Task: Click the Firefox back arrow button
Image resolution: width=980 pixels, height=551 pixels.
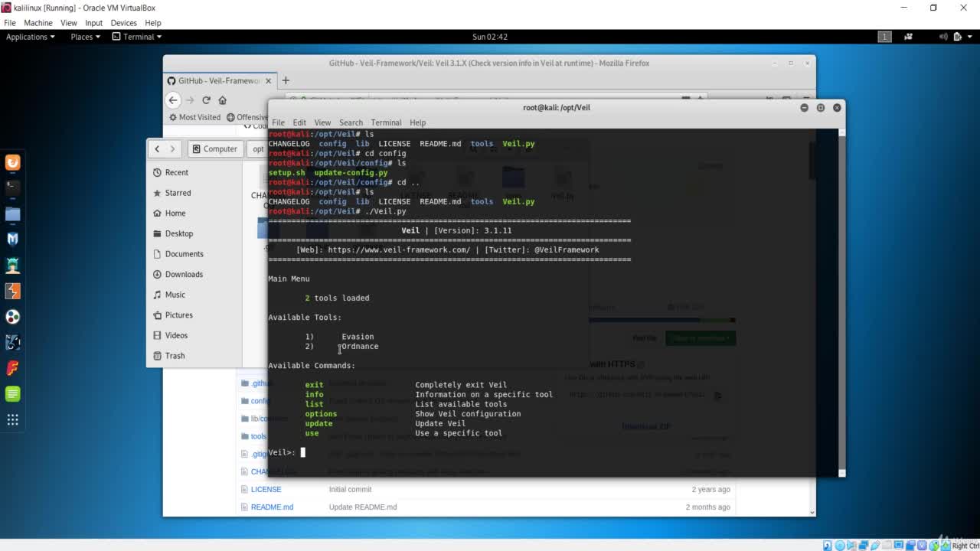Action: 173,99
